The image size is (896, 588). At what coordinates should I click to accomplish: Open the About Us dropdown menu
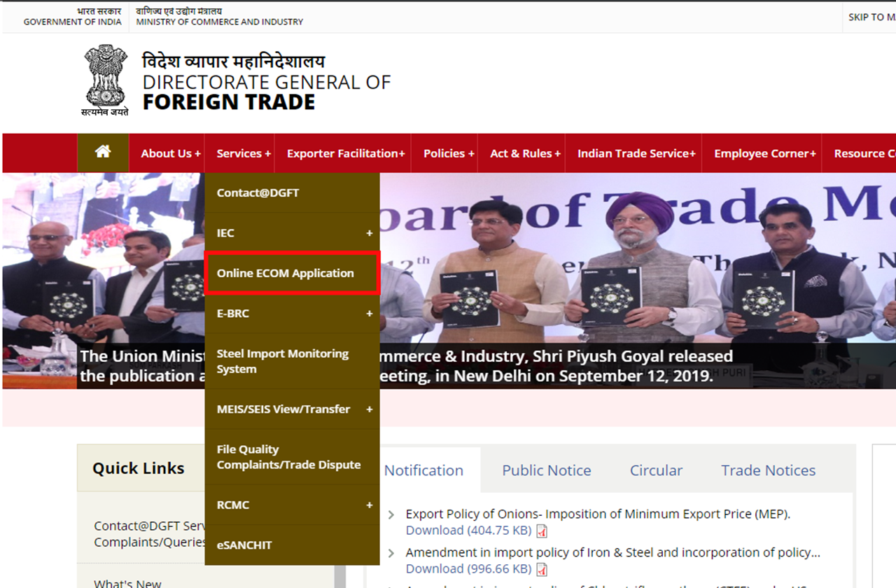(x=171, y=153)
